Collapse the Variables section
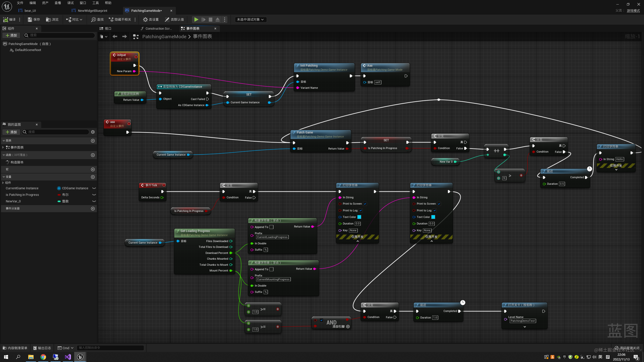The height and width of the screenshot is (362, 644). (4, 177)
